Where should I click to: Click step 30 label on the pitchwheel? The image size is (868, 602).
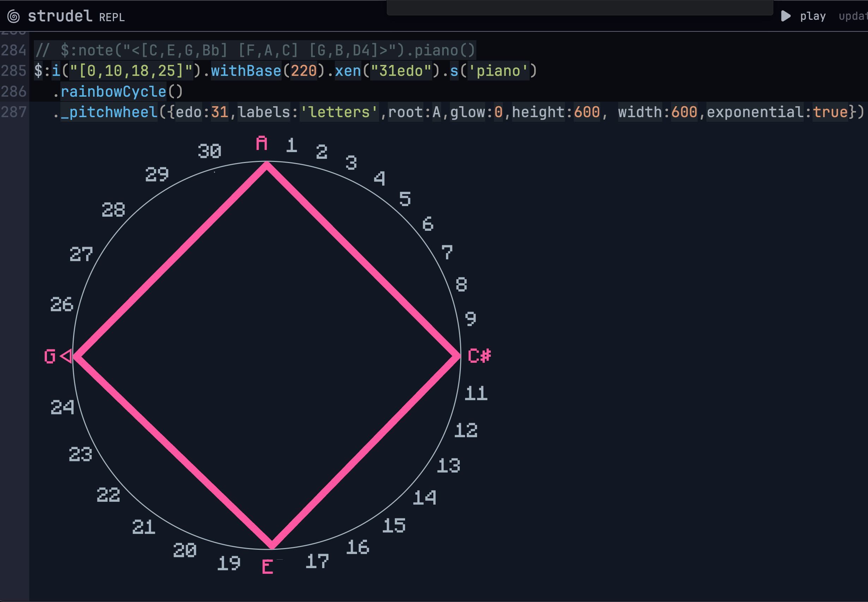click(209, 151)
